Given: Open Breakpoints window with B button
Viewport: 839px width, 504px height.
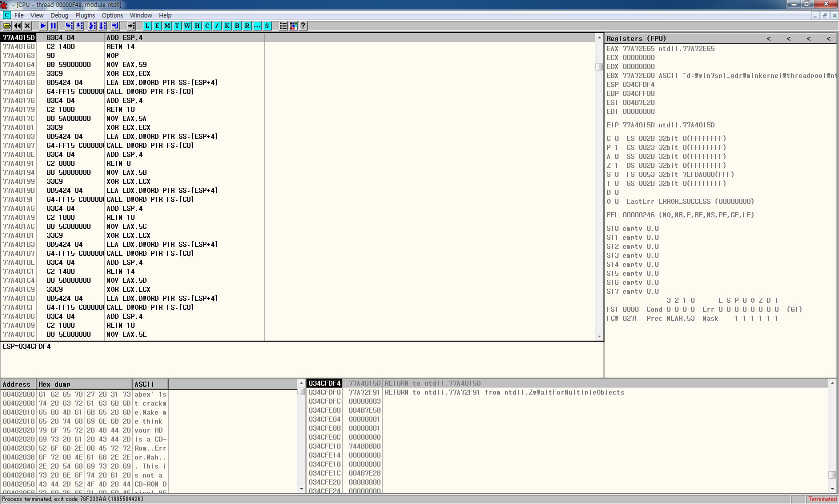Looking at the screenshot, I should [x=237, y=26].
